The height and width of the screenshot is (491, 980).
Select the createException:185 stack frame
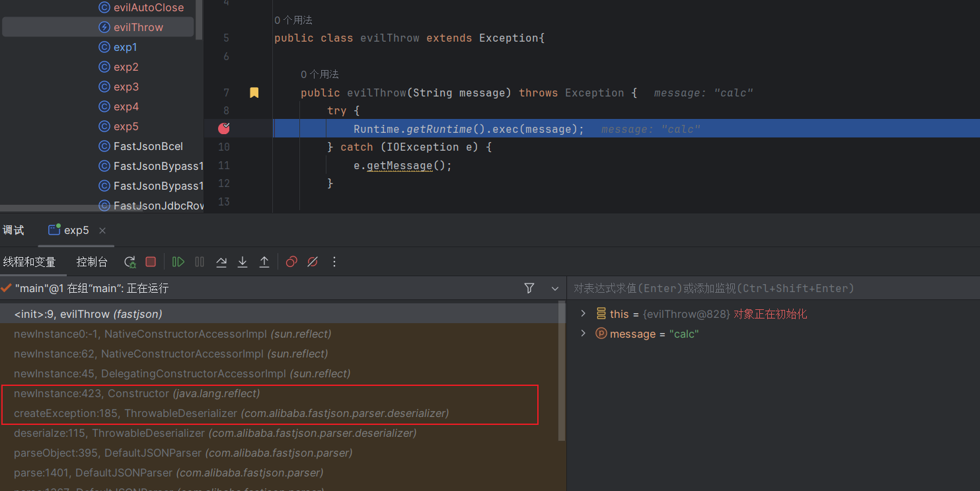pyautogui.click(x=280, y=413)
